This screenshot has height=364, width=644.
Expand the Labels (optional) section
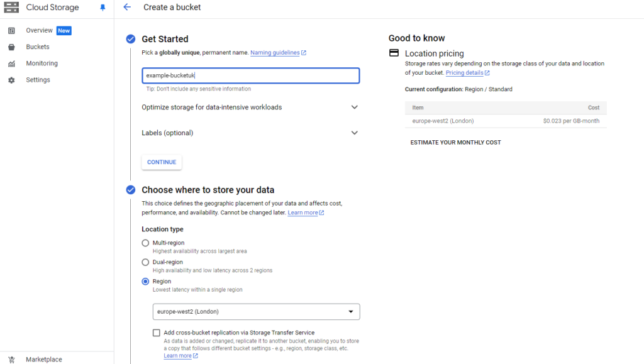[250, 133]
